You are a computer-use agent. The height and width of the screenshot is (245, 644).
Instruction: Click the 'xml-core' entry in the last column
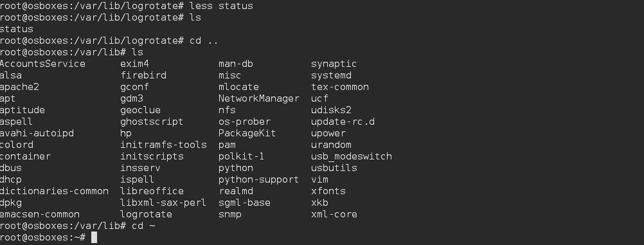[334, 214]
